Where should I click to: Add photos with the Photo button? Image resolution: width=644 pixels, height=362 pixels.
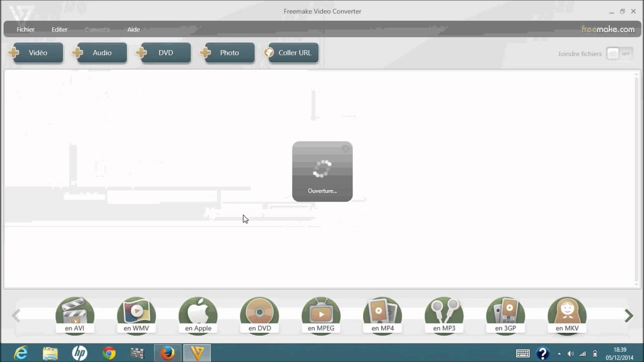pyautogui.click(x=227, y=53)
